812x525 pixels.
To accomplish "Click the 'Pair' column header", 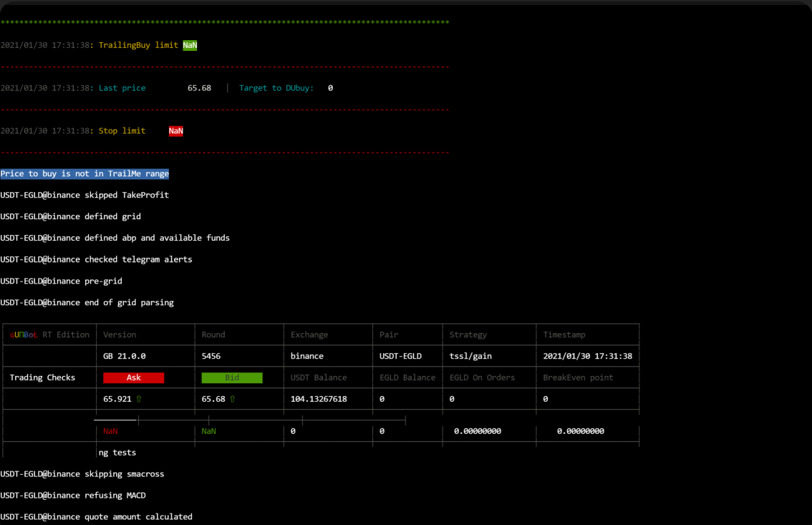I will 389,335.
